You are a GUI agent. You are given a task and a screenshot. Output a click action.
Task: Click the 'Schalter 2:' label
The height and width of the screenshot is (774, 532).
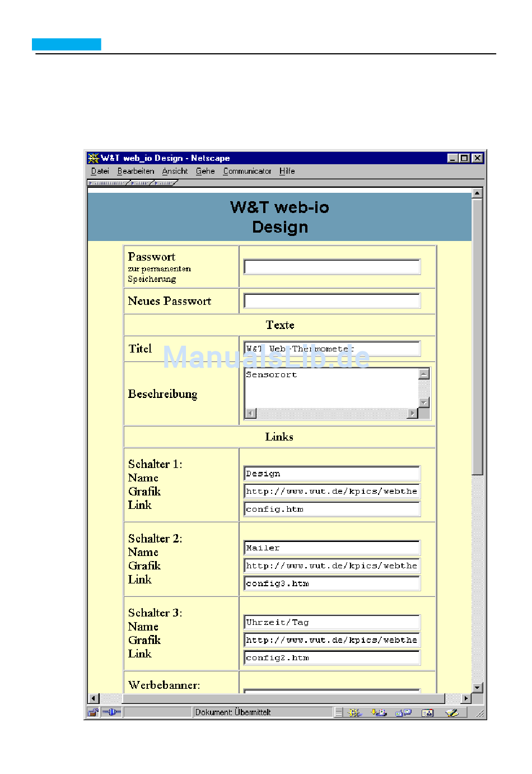point(155,539)
